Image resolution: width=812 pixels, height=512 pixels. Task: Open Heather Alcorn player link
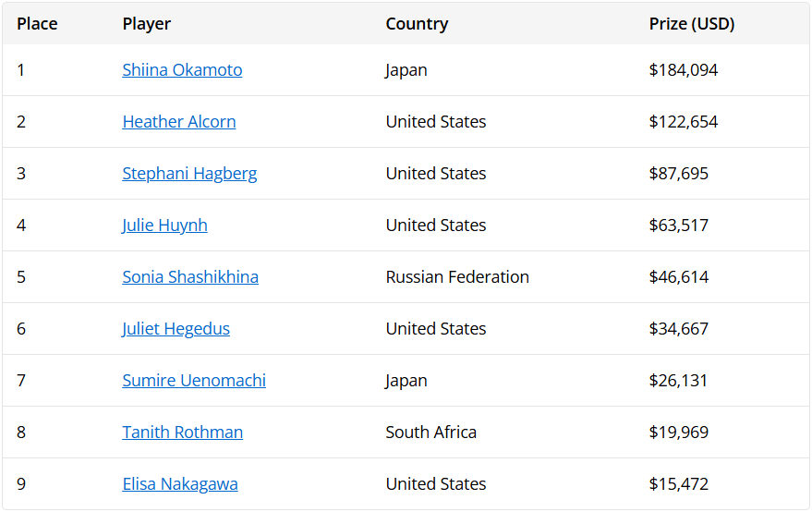coord(179,122)
